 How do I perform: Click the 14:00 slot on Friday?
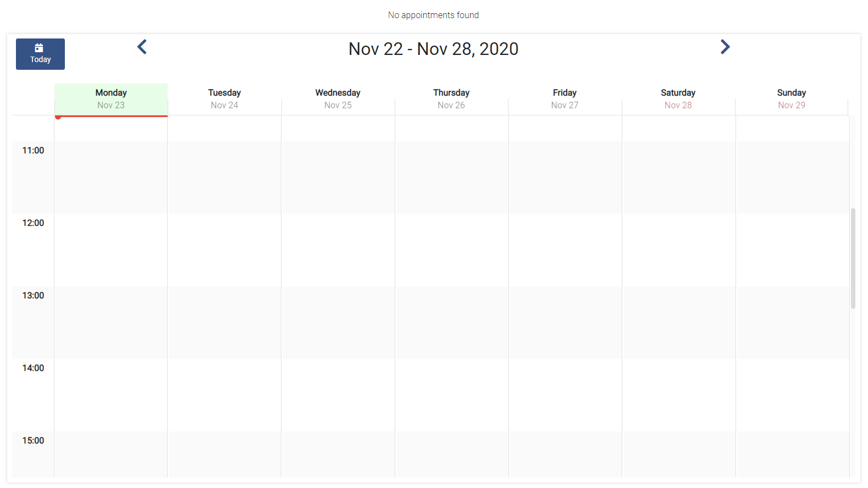click(x=565, y=395)
